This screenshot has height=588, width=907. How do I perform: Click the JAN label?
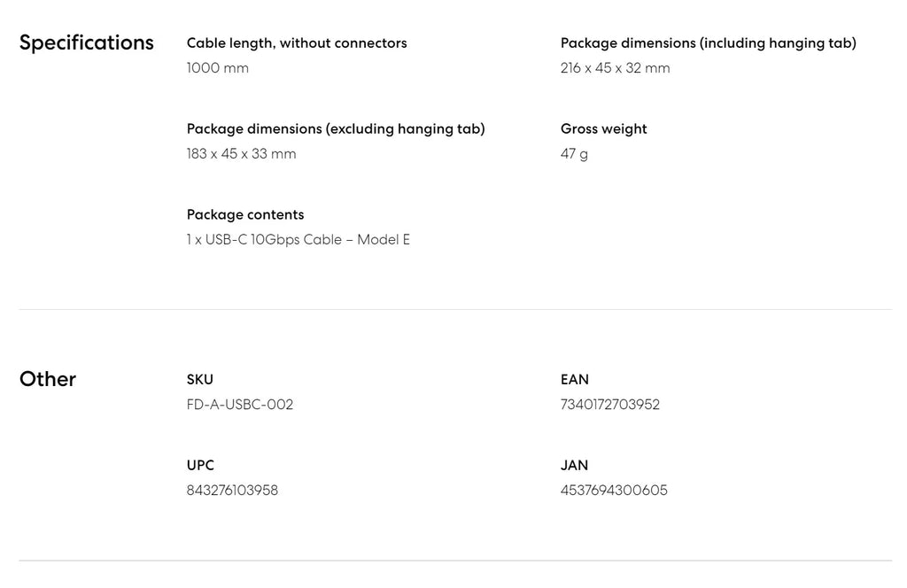click(574, 466)
